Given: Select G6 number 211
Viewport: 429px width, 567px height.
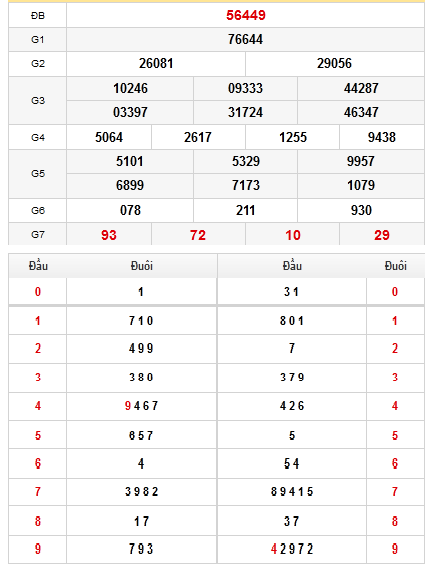Looking at the screenshot, I should (245, 210).
